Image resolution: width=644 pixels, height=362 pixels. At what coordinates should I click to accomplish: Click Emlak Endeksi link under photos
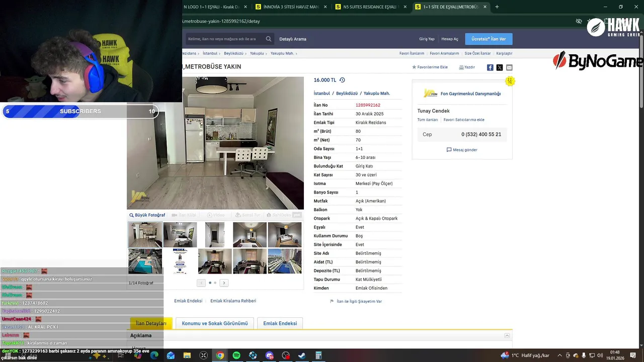188,301
